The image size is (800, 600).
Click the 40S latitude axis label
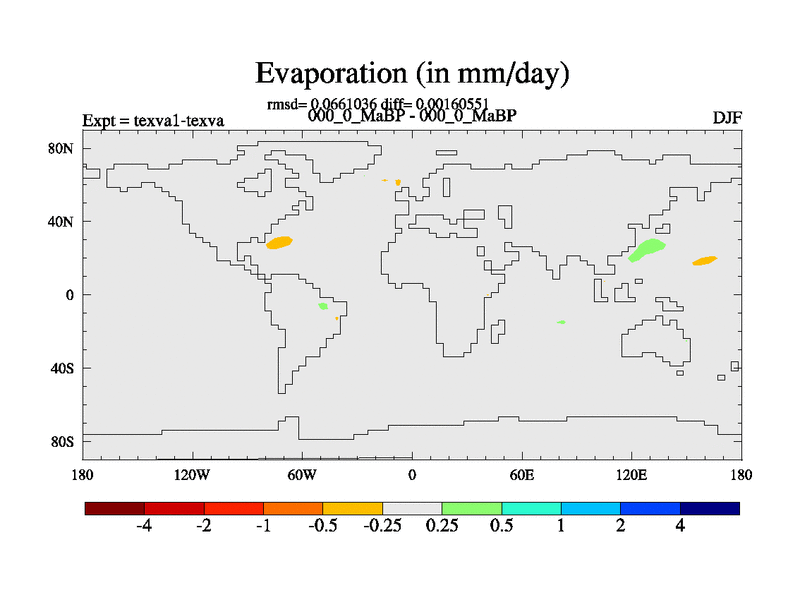tap(62, 368)
